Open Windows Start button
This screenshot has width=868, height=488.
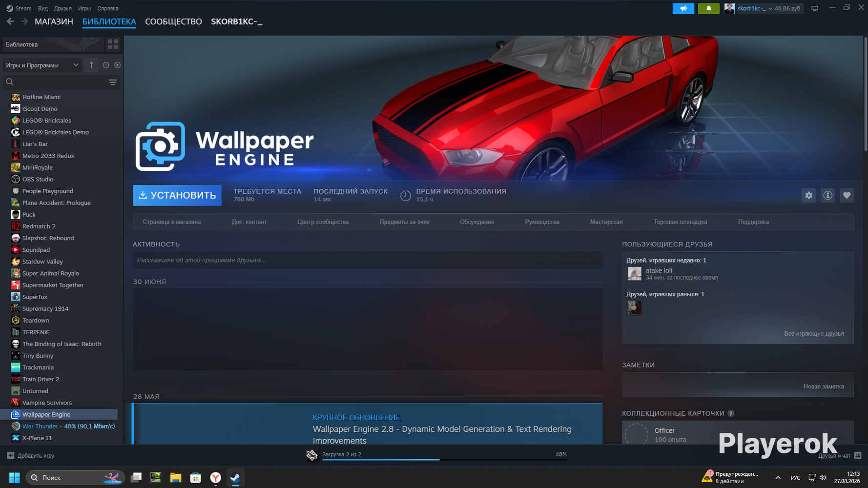pyautogui.click(x=14, y=477)
